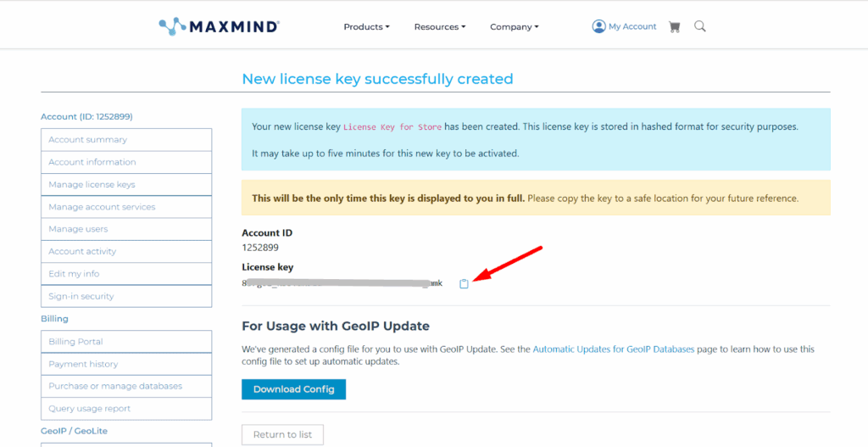Click Return to list button
Image resolution: width=868 pixels, height=447 pixels.
pos(283,435)
